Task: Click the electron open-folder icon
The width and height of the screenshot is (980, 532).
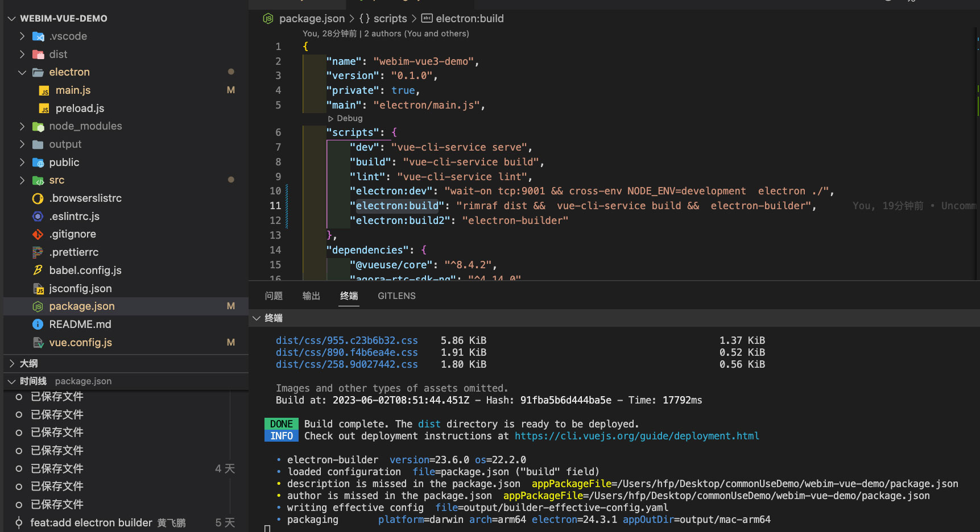Action: 38,72
